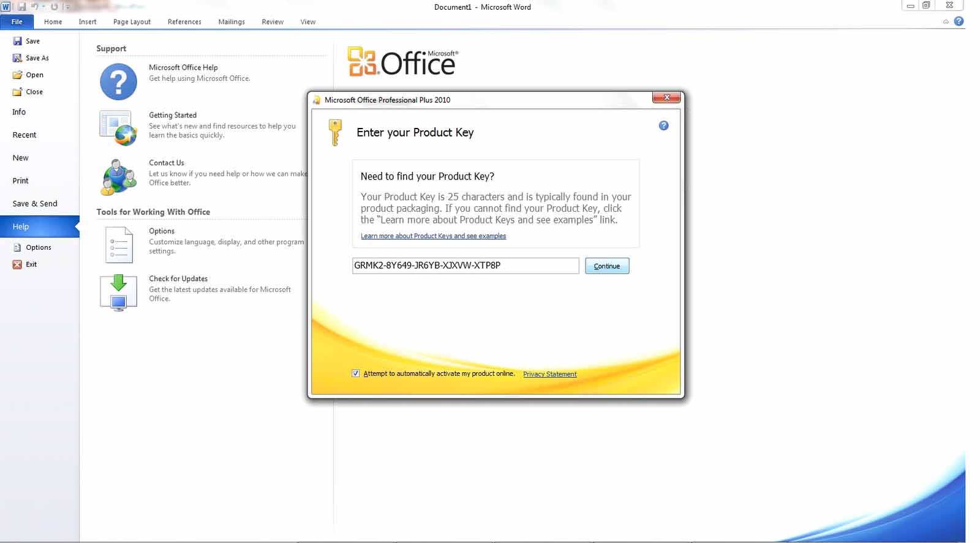980x543 pixels.
Task: Open Microsoft Office Help via question mark icon
Action: tap(118, 80)
